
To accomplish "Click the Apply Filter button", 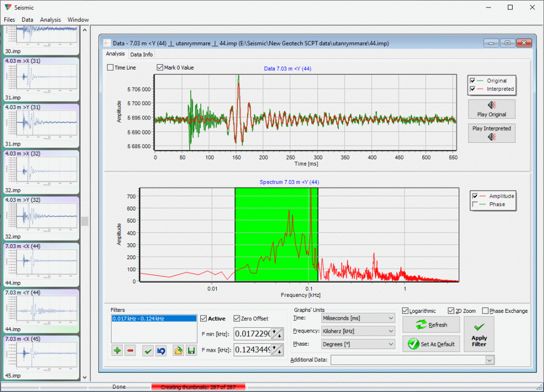I will click(479, 334).
